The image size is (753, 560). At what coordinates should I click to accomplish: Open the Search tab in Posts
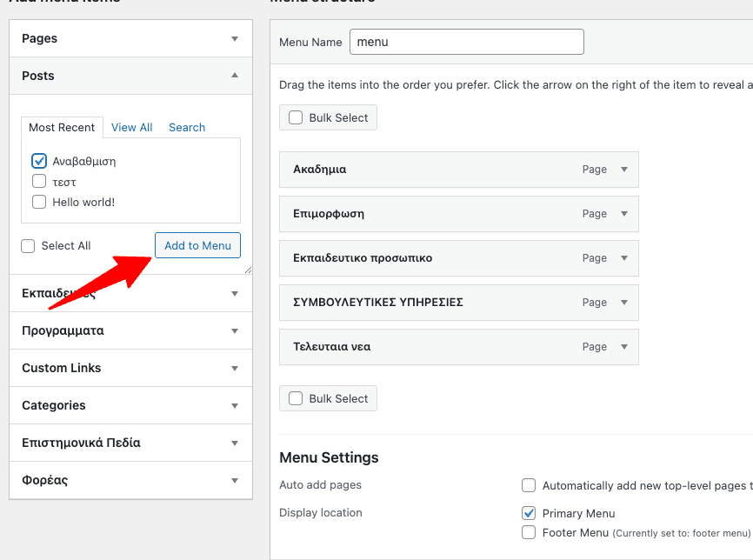[187, 128]
